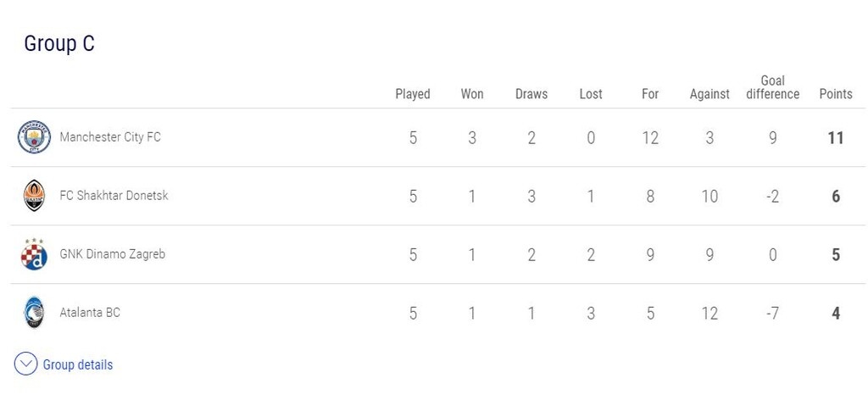Click Manchester City's 11 points value
This screenshot has width=868, height=417.
[836, 137]
